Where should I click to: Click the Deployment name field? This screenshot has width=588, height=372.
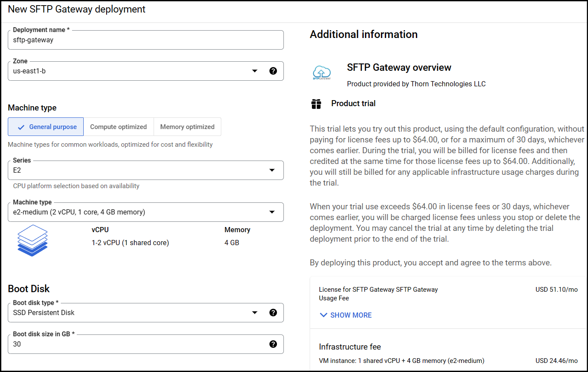coord(146,40)
